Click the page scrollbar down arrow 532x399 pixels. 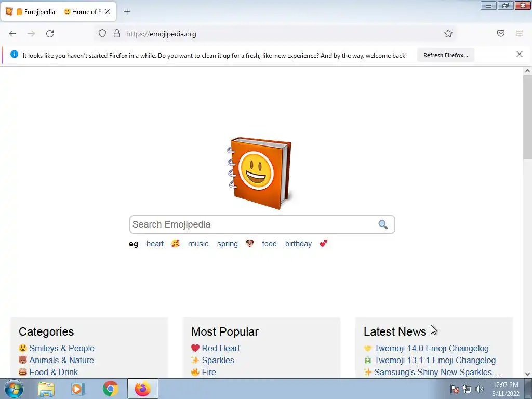point(527,374)
